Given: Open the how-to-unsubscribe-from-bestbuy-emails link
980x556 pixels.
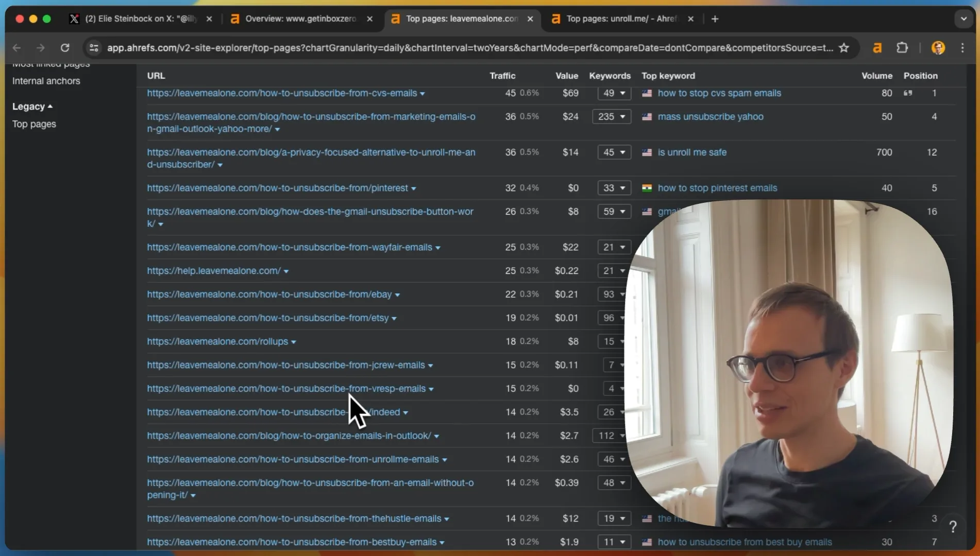Looking at the screenshot, I should [292, 542].
